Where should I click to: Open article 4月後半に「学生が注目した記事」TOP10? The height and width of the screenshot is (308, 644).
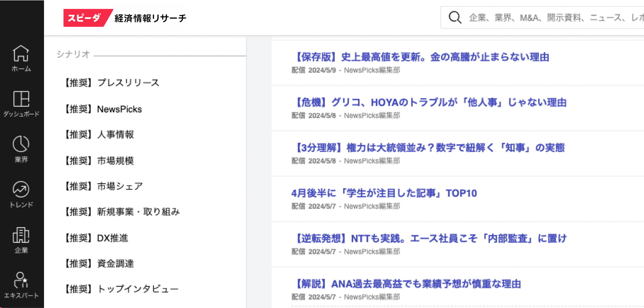[384, 193]
